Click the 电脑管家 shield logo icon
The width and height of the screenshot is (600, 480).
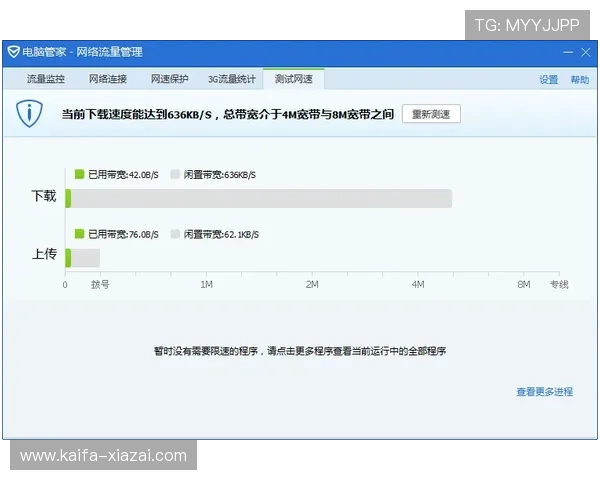[x=13, y=52]
